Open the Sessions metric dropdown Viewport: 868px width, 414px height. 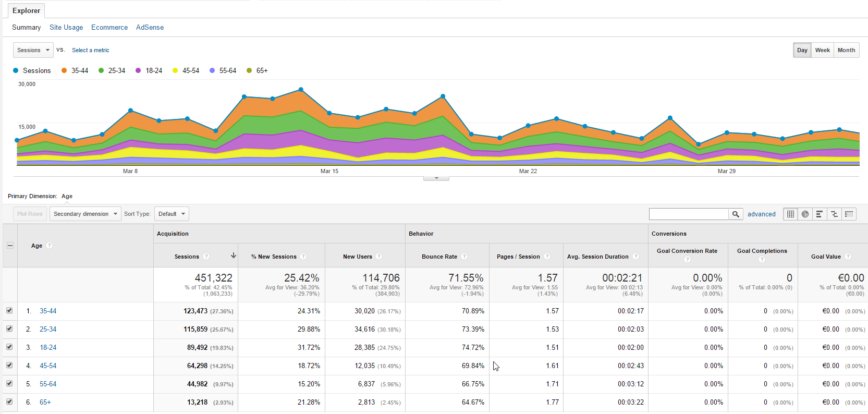33,50
